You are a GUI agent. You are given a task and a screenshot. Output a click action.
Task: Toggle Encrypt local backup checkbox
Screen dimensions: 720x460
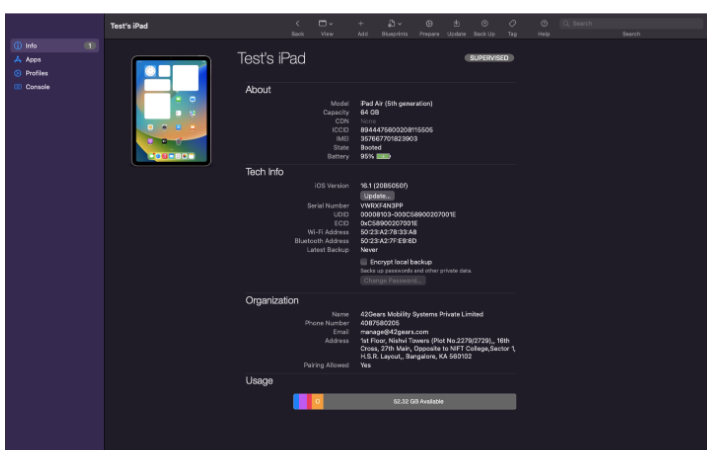pyautogui.click(x=364, y=262)
